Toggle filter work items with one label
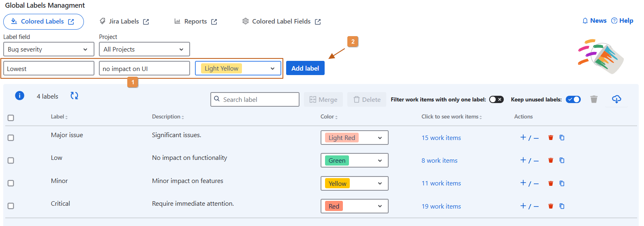Image resolution: width=644 pixels, height=226 pixels. click(x=496, y=99)
